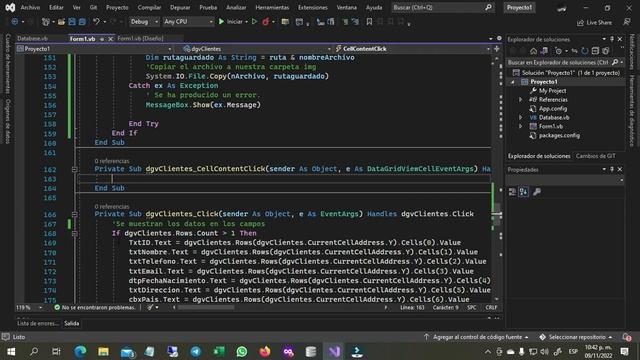Viewport: 640px width, 360px height.
Task: Click Show All Files icon in Solution Explorer
Action: point(605,51)
